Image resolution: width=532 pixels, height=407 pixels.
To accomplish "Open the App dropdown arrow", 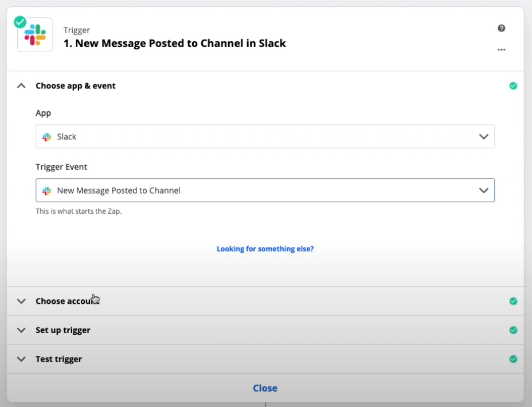I will click(x=483, y=136).
